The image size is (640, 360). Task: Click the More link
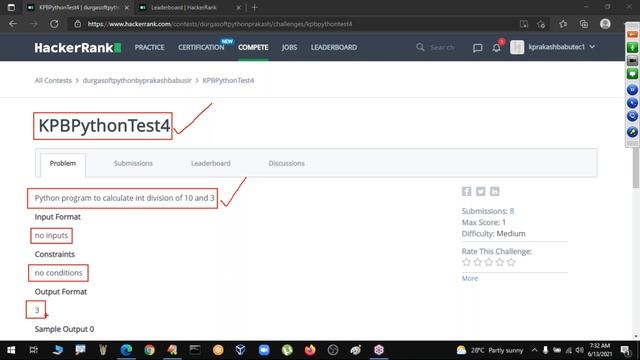(x=470, y=278)
